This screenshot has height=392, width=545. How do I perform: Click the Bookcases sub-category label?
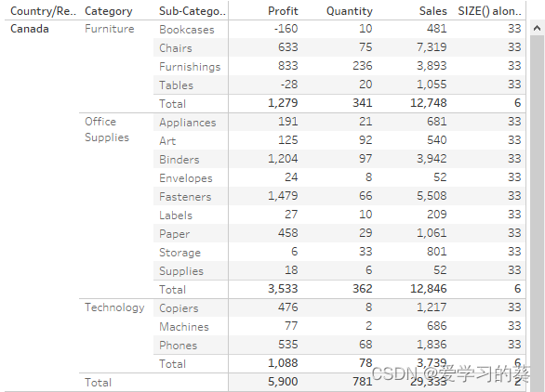coord(187,30)
